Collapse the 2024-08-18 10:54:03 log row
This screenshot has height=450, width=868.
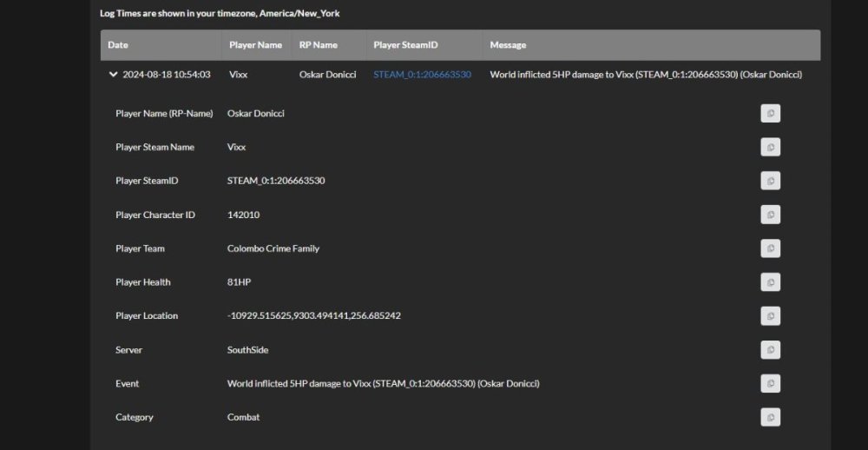(x=113, y=75)
